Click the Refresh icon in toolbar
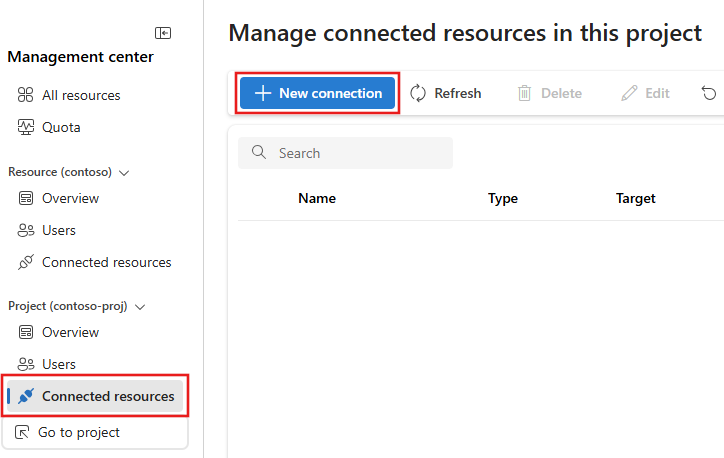724x458 pixels. click(418, 93)
